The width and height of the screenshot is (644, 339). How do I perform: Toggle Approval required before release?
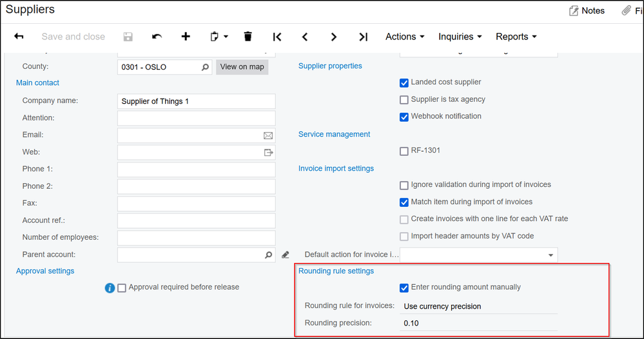click(122, 287)
